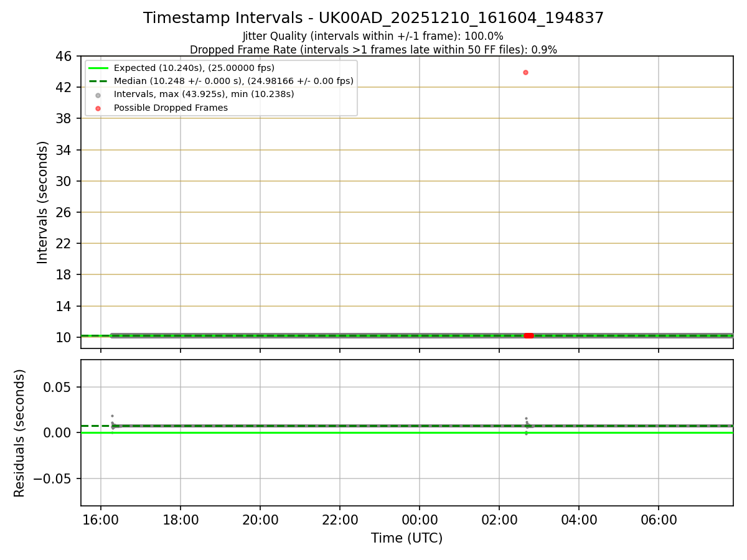747x560 pixels.
Task: Click the gray Intervals marker in legend
Action: [98, 95]
